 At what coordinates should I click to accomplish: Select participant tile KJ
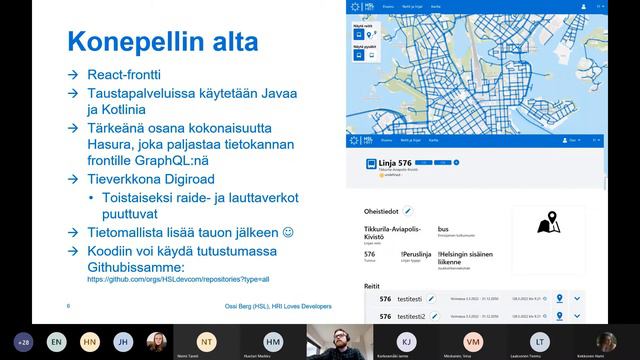click(406, 342)
